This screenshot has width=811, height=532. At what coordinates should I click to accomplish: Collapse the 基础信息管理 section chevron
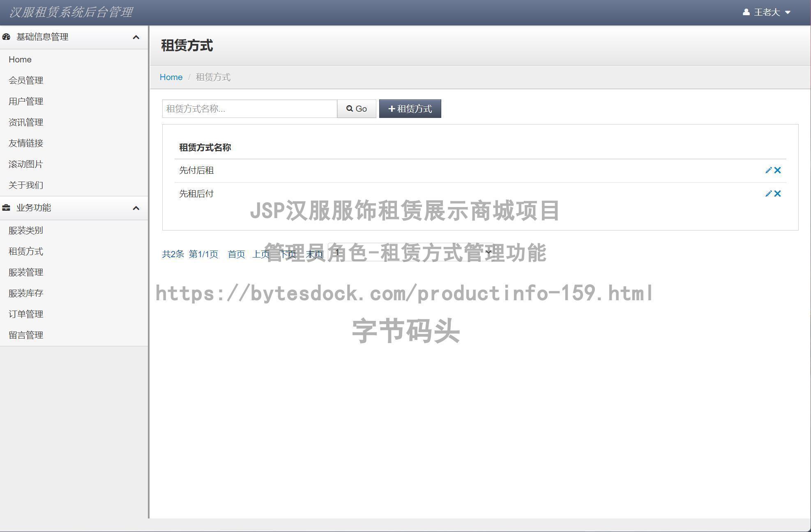point(136,37)
